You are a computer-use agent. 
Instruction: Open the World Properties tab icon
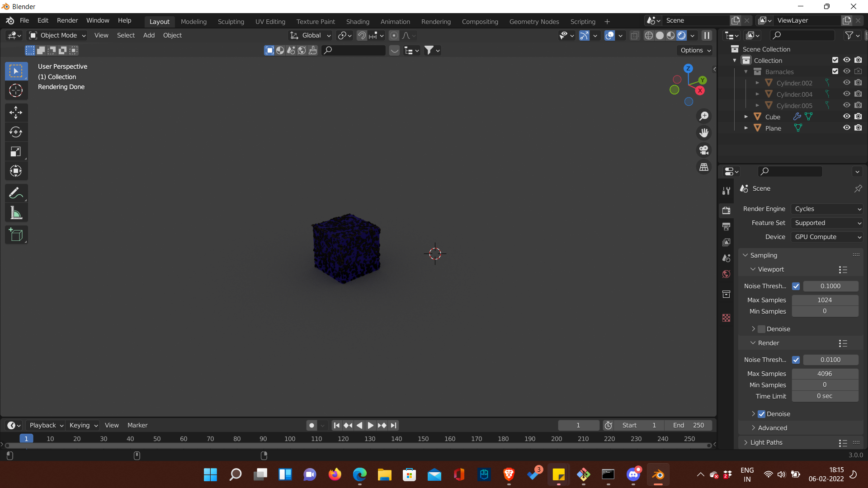click(x=726, y=274)
